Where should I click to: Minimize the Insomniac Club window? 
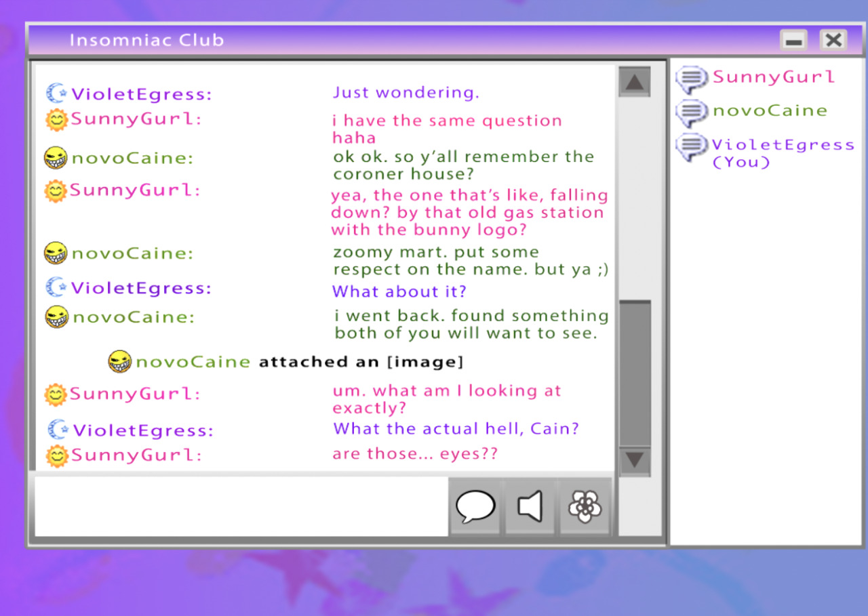click(x=793, y=41)
